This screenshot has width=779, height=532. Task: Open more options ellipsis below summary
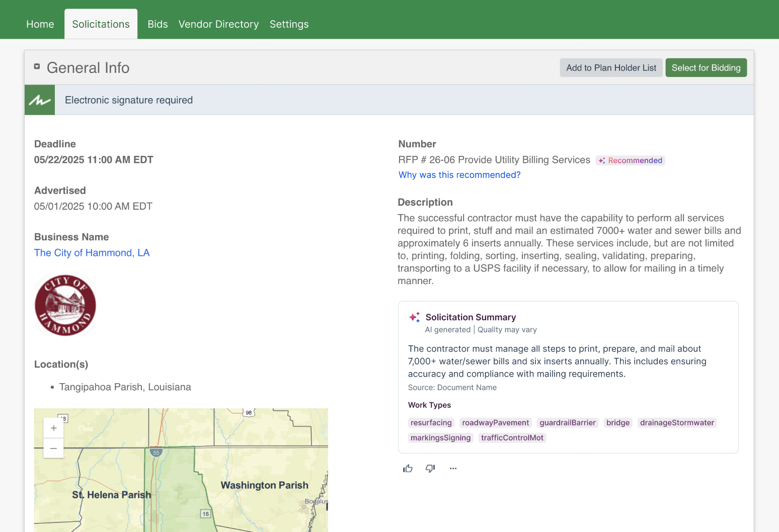453,469
